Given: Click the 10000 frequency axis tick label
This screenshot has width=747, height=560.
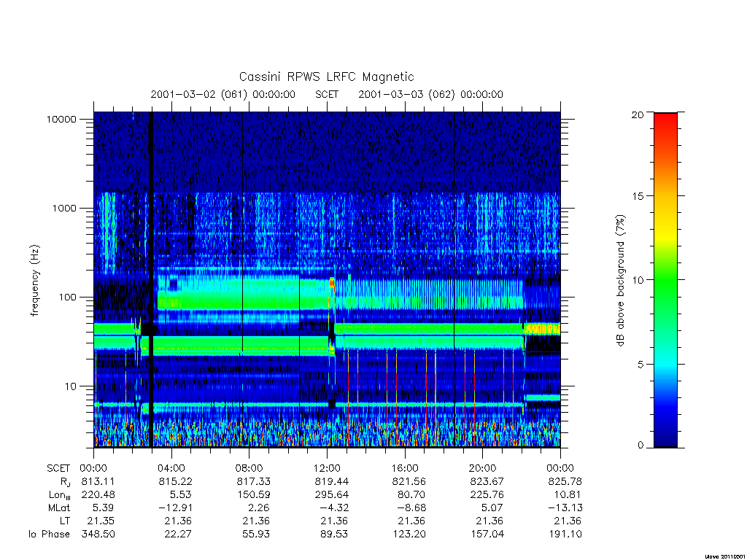Looking at the screenshot, I should [61, 119].
